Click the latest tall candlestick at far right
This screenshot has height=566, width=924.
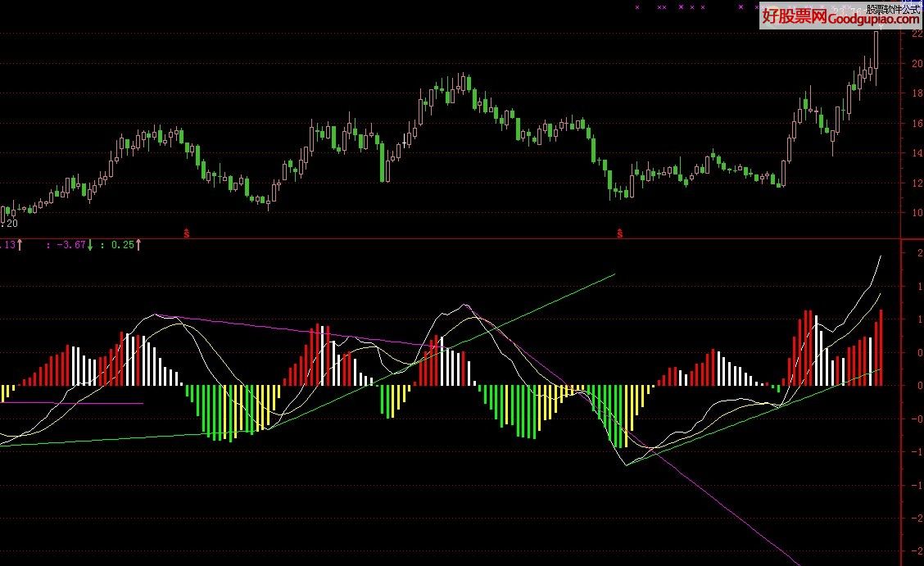pos(876,51)
